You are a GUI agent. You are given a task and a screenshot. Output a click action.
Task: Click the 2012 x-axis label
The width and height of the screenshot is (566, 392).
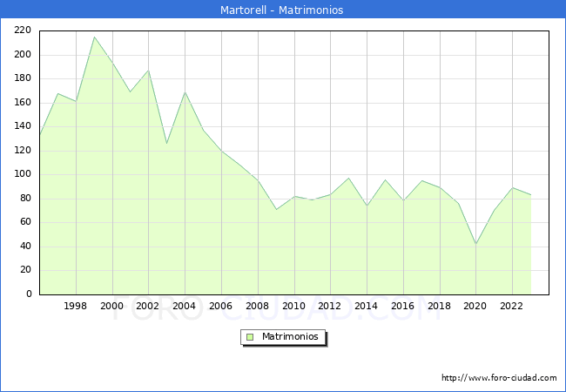(x=329, y=306)
